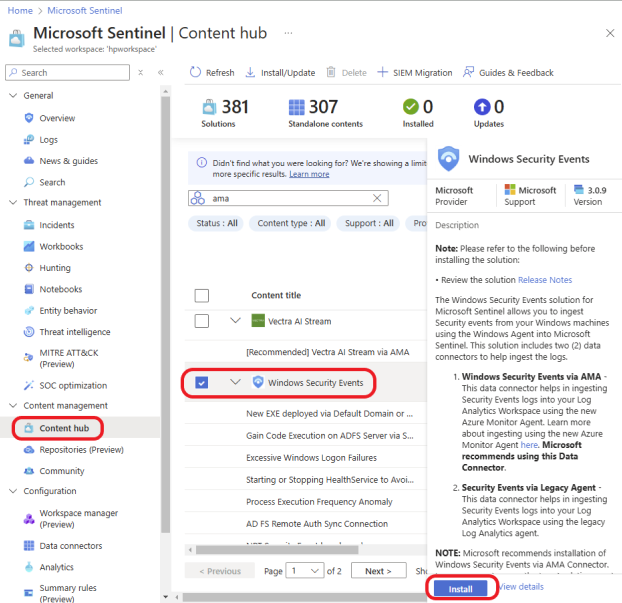Click the Install/Update download icon
622x603 pixels.
pos(250,72)
